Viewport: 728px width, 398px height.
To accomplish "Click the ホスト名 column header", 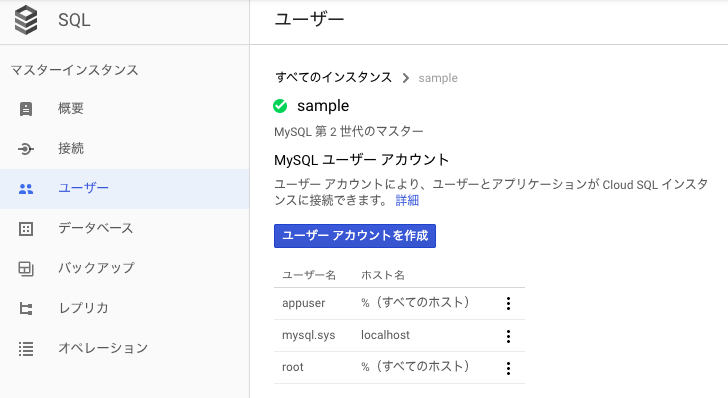I will [383, 275].
